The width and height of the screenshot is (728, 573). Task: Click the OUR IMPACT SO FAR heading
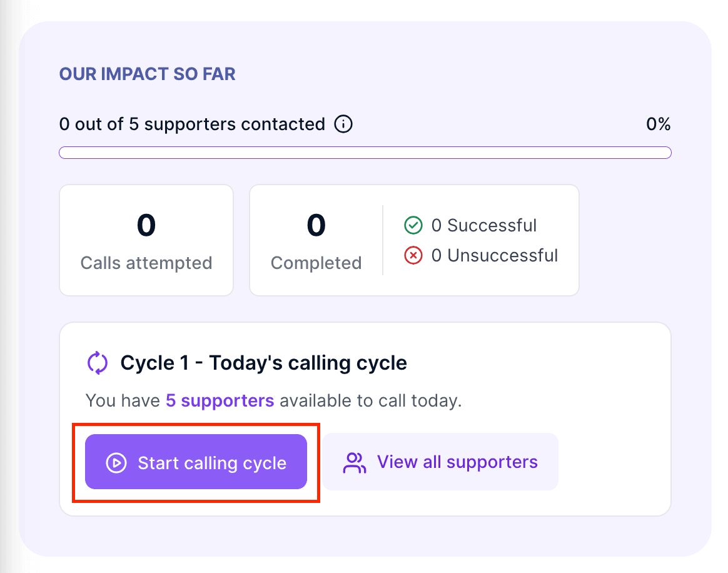[147, 74]
